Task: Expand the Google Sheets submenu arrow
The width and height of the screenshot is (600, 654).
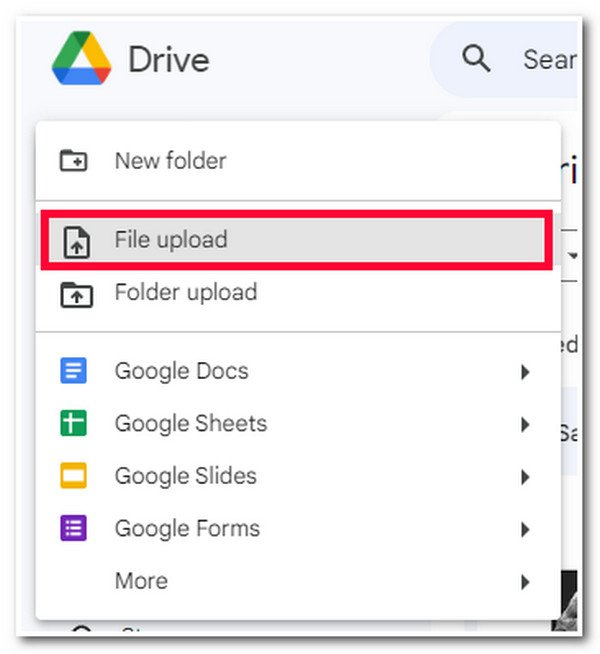Action: point(525,424)
